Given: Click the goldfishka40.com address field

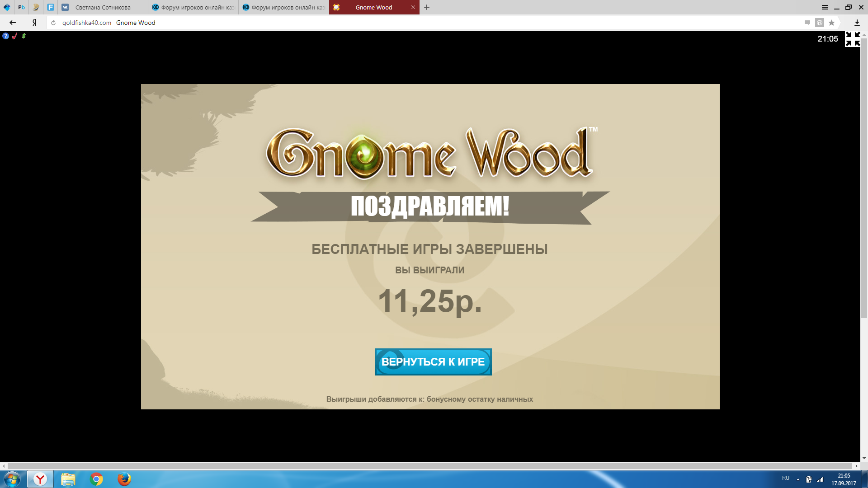Looking at the screenshot, I should pyautogui.click(x=86, y=23).
